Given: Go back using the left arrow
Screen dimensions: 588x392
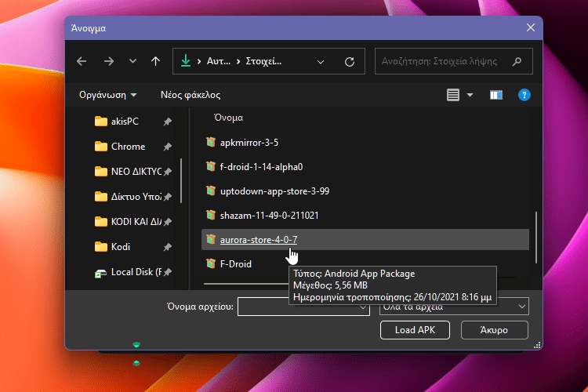Looking at the screenshot, I should (82, 61).
